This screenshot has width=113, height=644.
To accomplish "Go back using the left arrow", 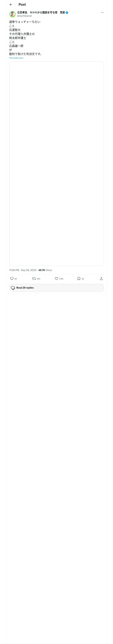I will coord(11,5).
